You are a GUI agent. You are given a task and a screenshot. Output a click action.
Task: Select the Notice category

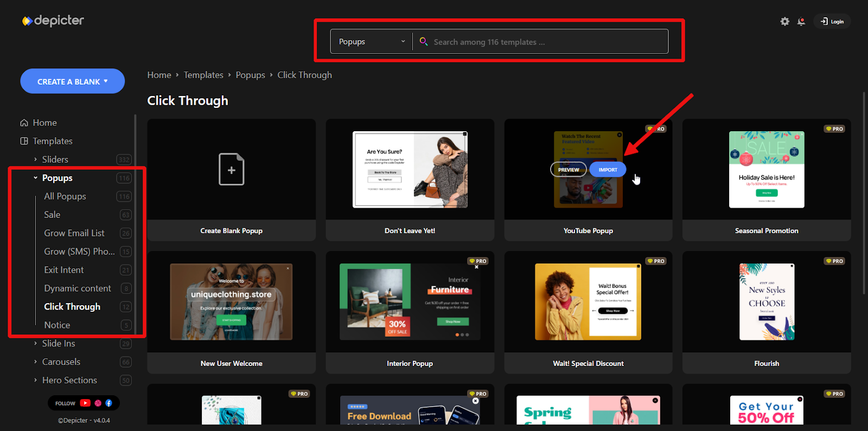[57, 325]
